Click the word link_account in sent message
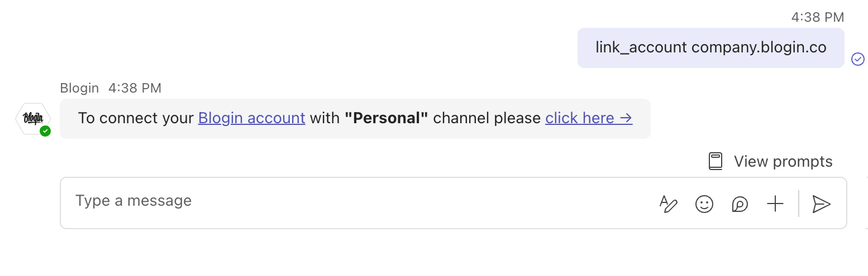868x276 pixels. pos(641,47)
